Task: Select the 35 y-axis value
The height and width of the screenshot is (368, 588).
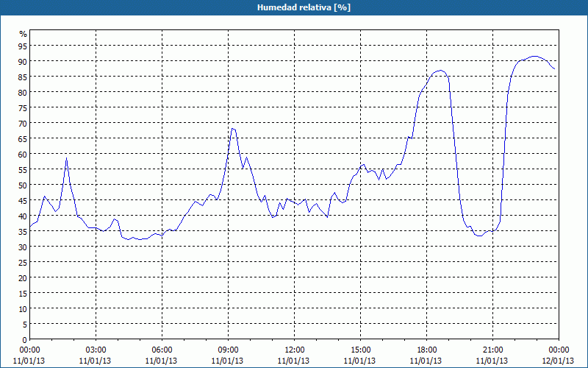Action: (23, 231)
